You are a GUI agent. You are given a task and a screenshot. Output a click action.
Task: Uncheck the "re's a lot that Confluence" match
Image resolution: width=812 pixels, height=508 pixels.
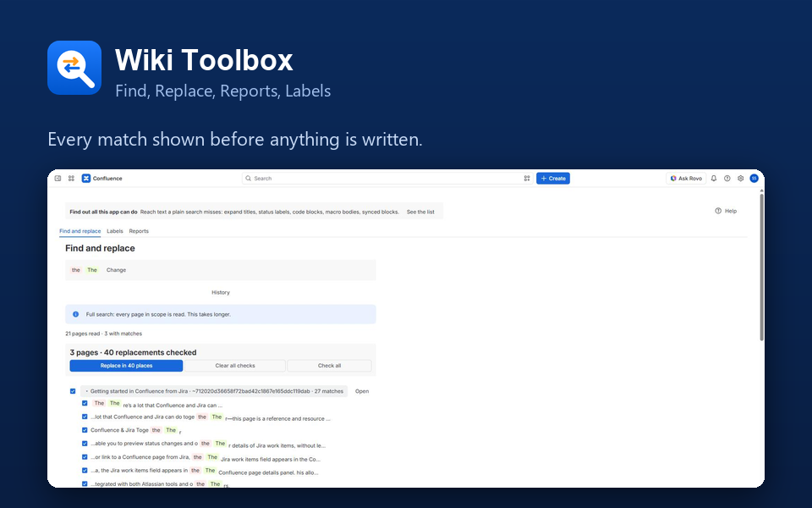pos(85,403)
